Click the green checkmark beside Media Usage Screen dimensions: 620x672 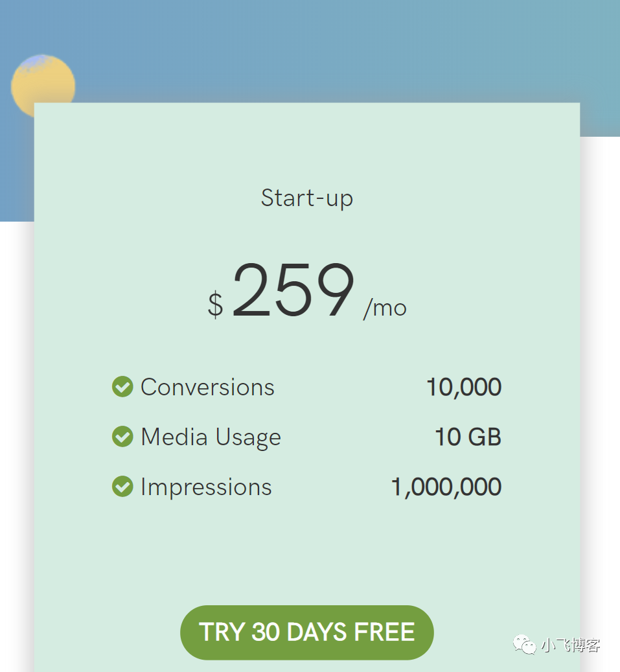pyautogui.click(x=122, y=437)
